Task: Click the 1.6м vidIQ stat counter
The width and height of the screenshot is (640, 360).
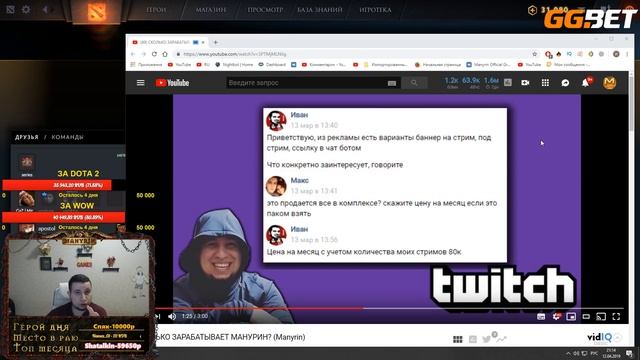Action: 491,82
